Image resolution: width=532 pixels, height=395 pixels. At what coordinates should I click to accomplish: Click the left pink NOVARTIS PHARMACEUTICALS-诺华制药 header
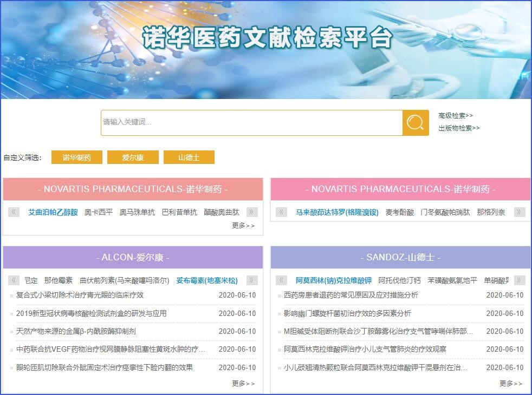click(133, 189)
